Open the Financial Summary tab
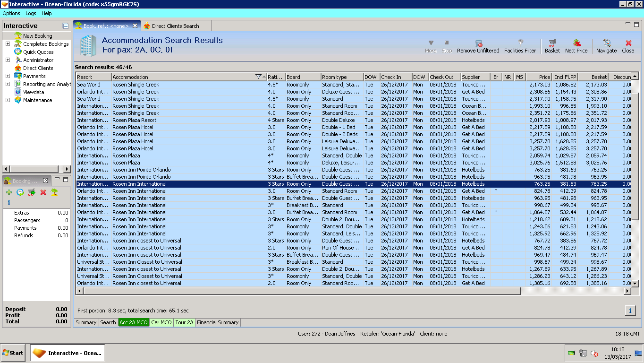Image resolution: width=644 pixels, height=363 pixels. click(x=218, y=322)
